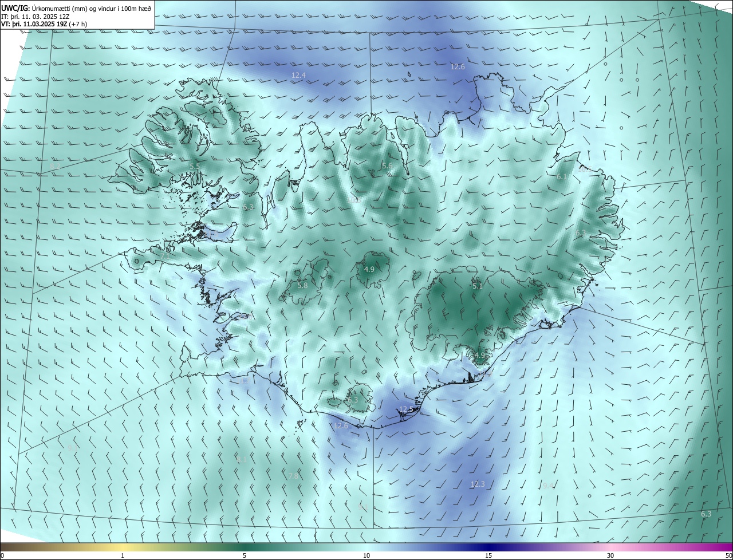The image size is (733, 560).
Task: Click the 6.1 value in northeast Iceland
Action: tap(562, 177)
